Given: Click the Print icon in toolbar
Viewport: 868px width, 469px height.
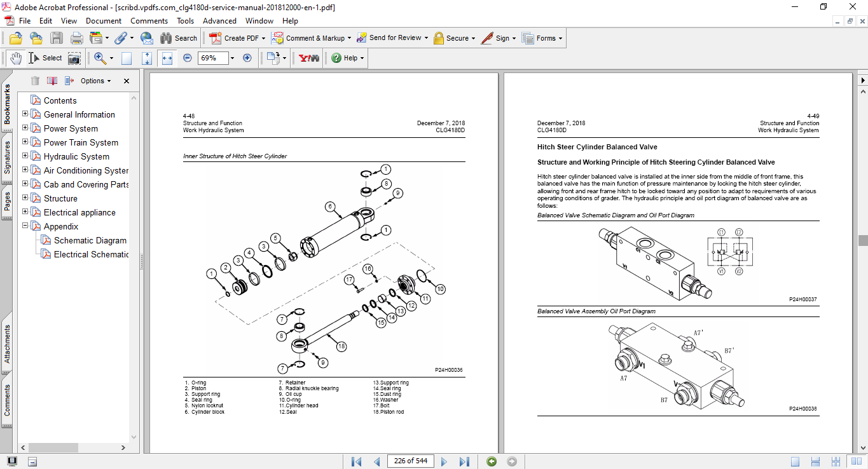Looking at the screenshot, I should [76, 38].
